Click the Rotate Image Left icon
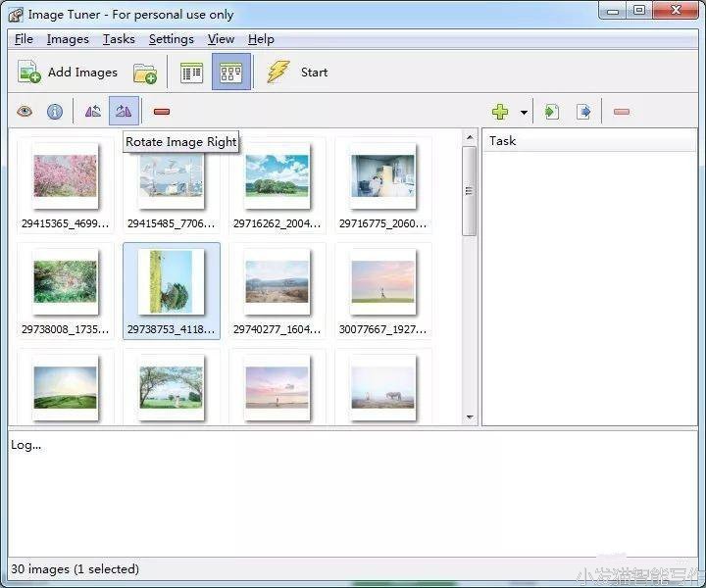 click(93, 112)
